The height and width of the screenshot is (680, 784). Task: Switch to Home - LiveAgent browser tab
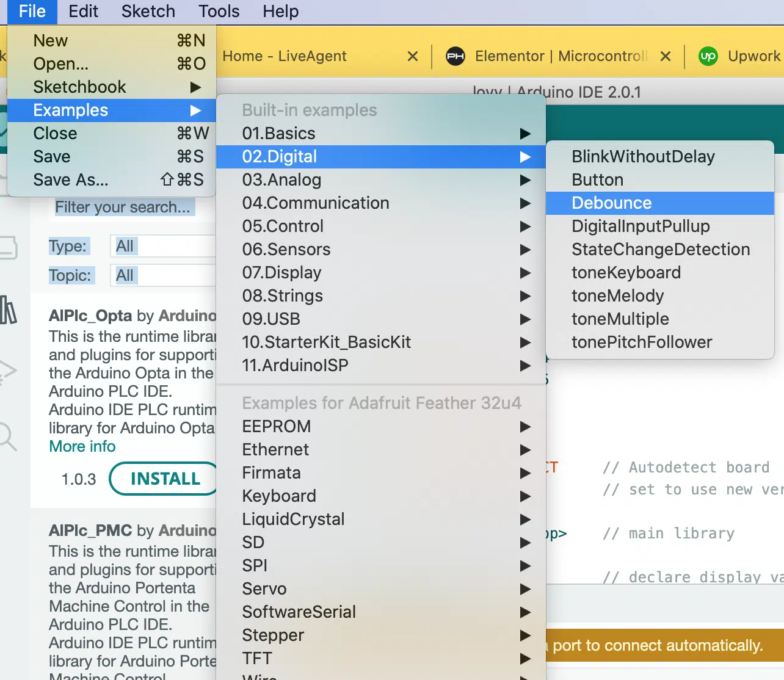(x=285, y=56)
